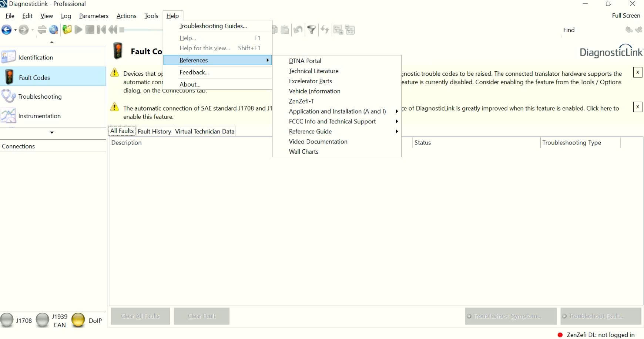Screen dimensions: 644x339
Task: Click the Expand all tree toolbar icon
Action: (x=338, y=30)
